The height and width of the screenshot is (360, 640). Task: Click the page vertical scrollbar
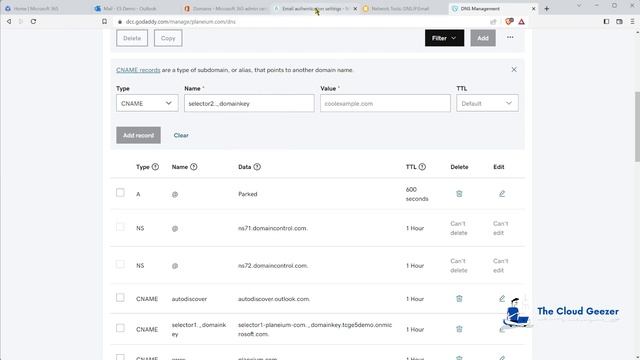click(x=637, y=127)
